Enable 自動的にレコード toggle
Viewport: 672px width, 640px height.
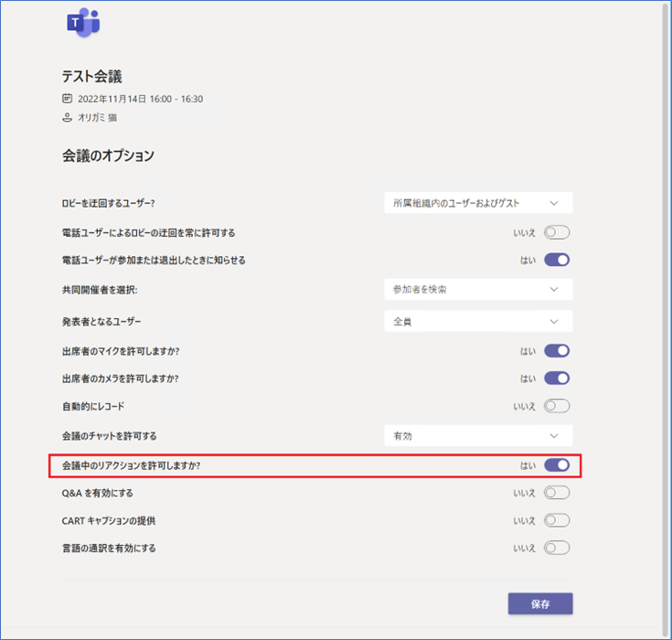click(x=556, y=406)
